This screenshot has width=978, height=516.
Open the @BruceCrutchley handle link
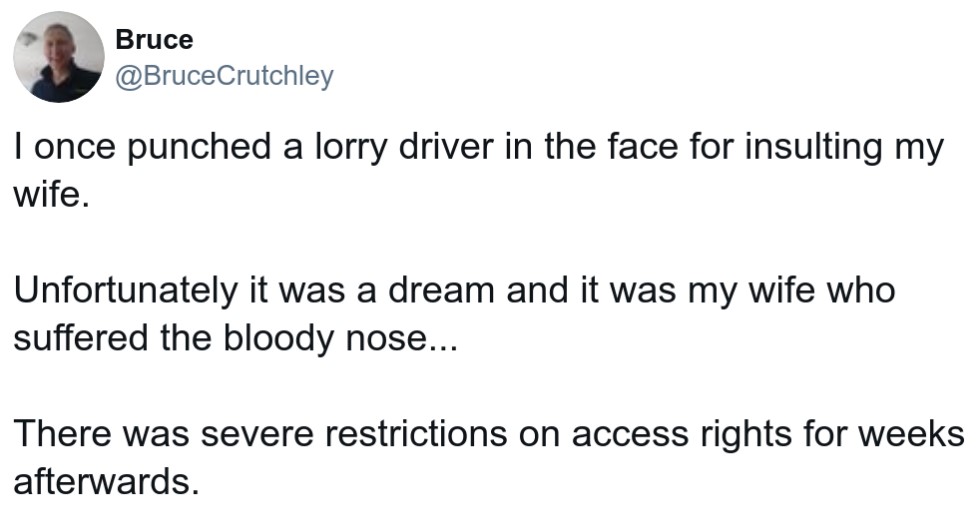(x=224, y=76)
